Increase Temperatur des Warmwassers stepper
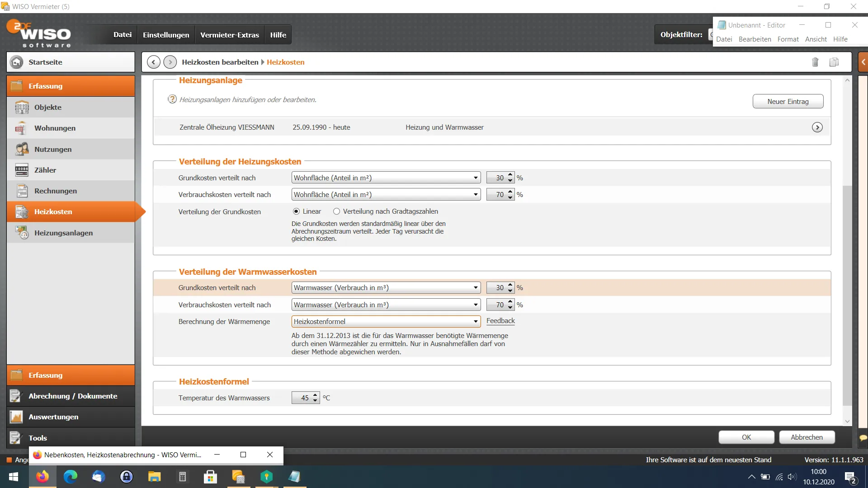868x488 pixels. 315,395
